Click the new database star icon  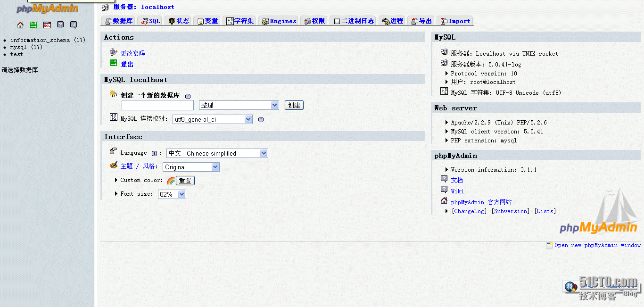pos(114,94)
